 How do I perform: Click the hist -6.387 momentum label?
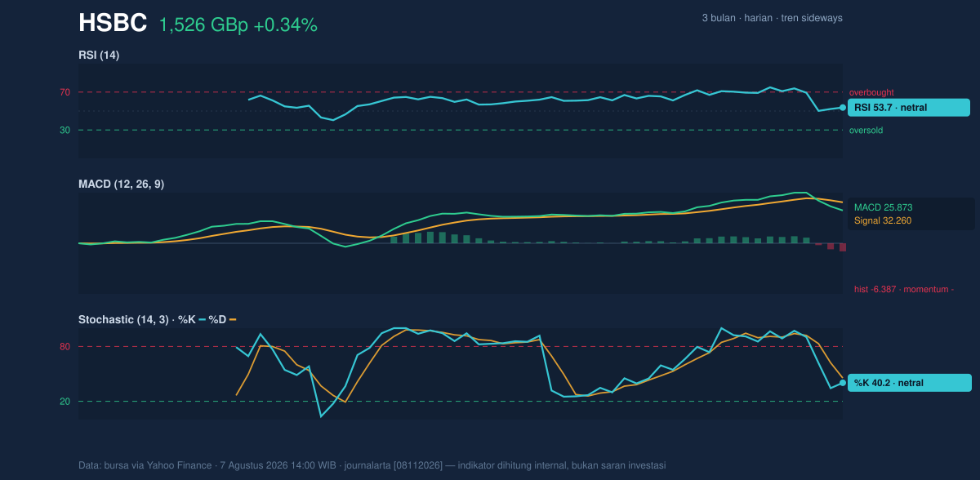(904, 289)
